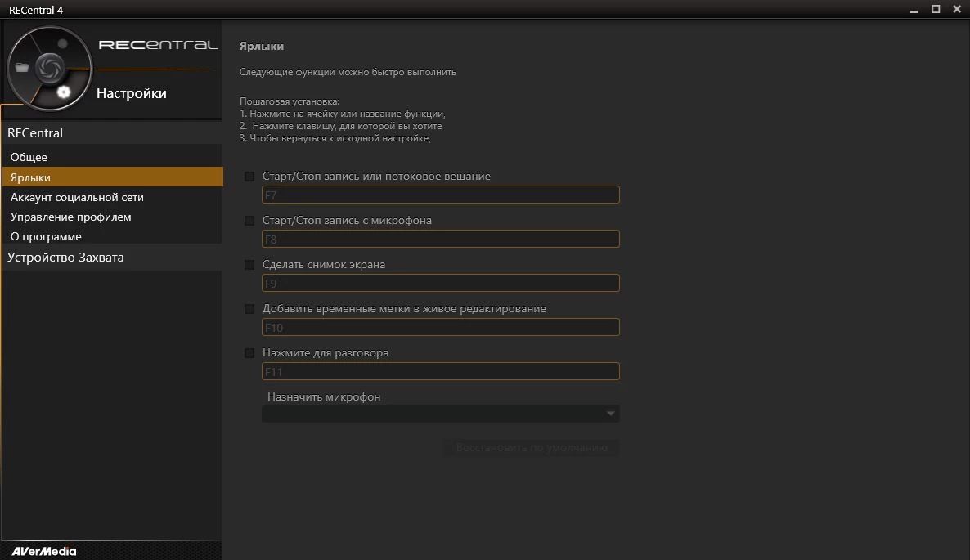Click the Настройки heading beside the dial

click(131, 93)
